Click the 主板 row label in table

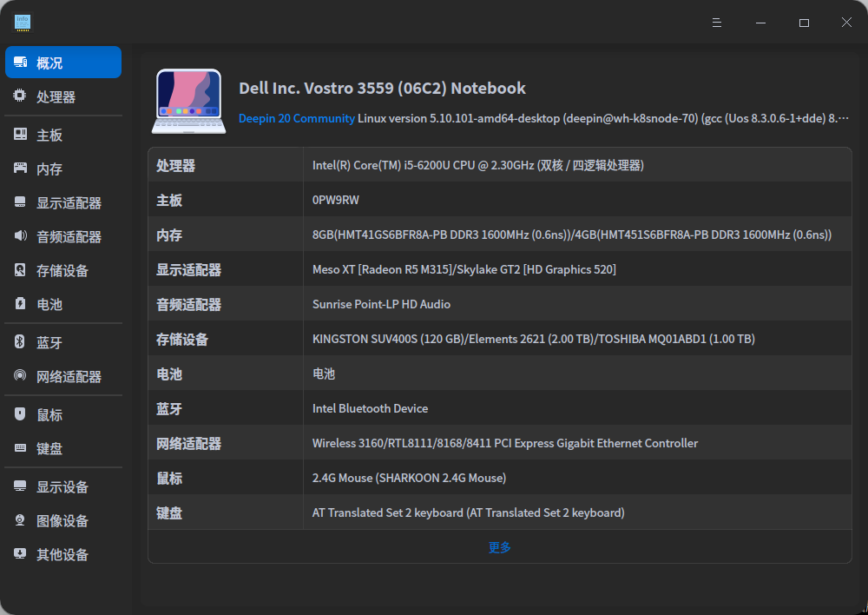[x=169, y=200]
